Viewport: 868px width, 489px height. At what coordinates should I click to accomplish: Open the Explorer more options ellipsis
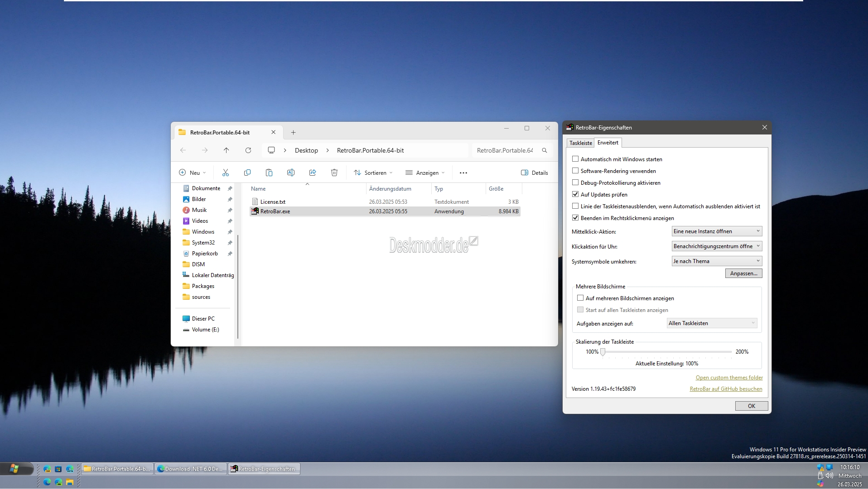pos(463,173)
